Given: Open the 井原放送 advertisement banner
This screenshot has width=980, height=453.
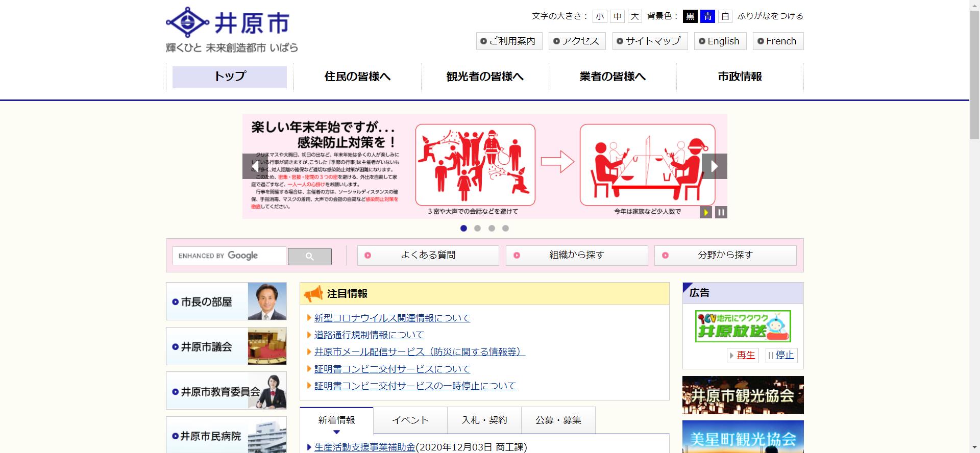Looking at the screenshot, I should coord(743,326).
